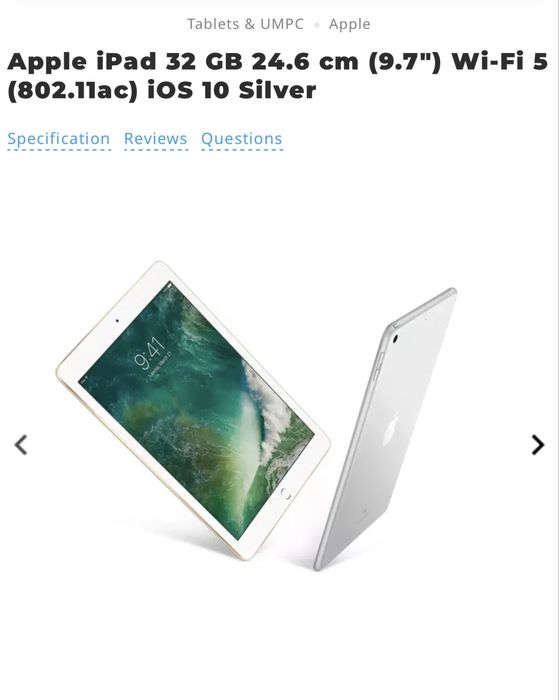Viewport: 559px width, 700px height.
Task: Advance to next product image with right chevron
Action: [538, 445]
